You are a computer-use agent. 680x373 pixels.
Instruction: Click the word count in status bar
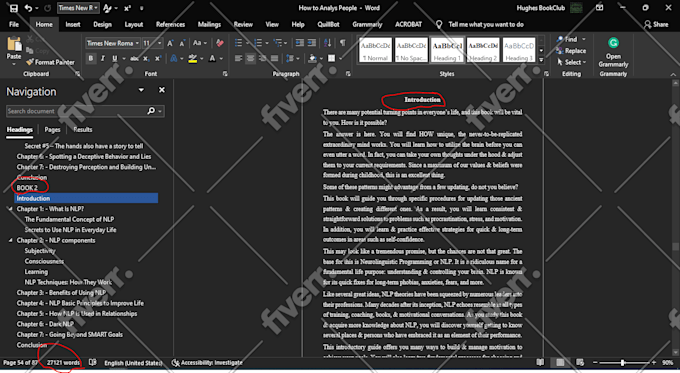click(x=63, y=363)
